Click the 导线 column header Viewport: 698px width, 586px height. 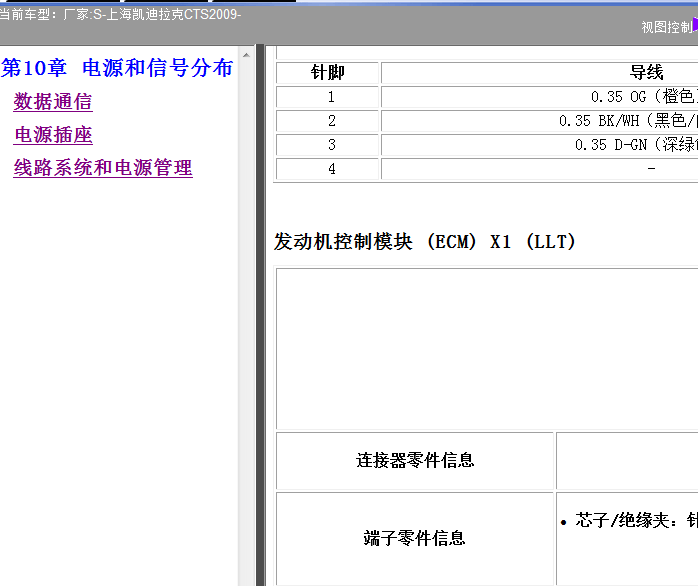pyautogui.click(x=540, y=73)
